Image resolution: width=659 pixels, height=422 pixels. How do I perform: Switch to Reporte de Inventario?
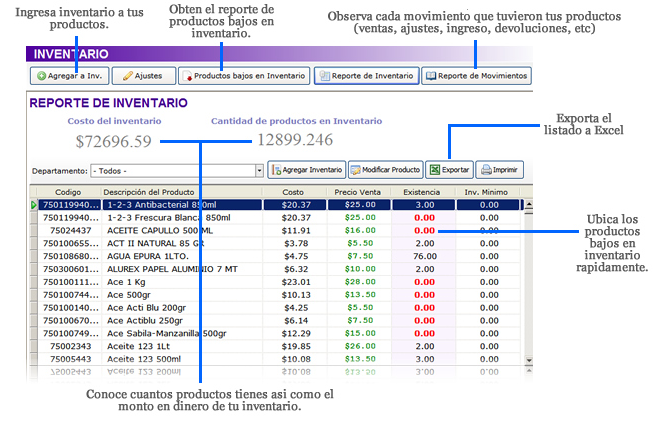[366, 75]
